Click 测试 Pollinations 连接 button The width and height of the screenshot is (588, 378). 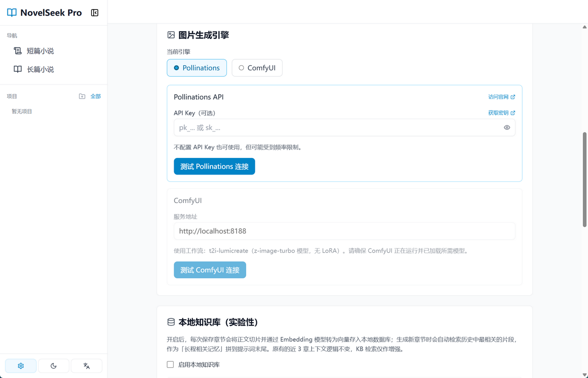(214, 166)
